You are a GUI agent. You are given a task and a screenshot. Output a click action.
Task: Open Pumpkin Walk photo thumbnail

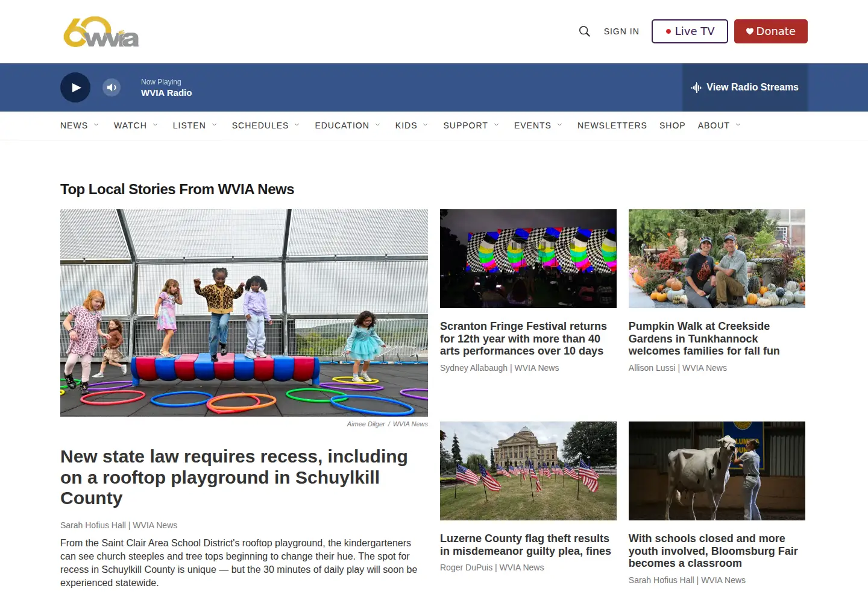point(717,259)
